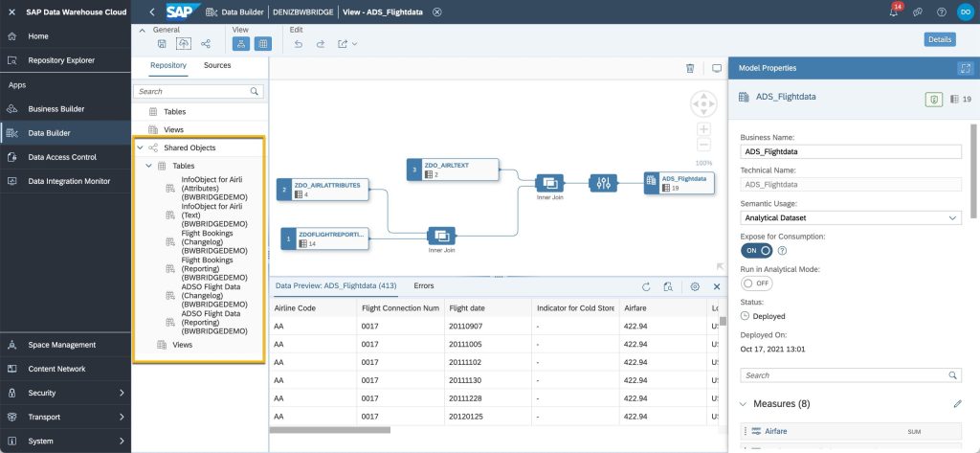Switch to graphical diagram view icon
Image resolution: width=980 pixels, height=453 pixels.
(240, 44)
